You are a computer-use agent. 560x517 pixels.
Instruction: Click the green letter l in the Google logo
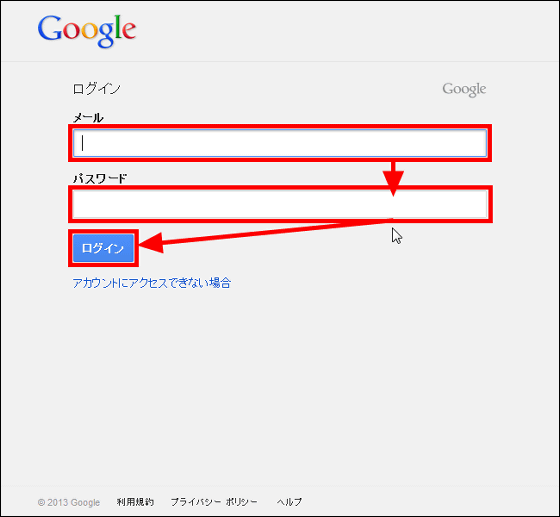click(118, 26)
